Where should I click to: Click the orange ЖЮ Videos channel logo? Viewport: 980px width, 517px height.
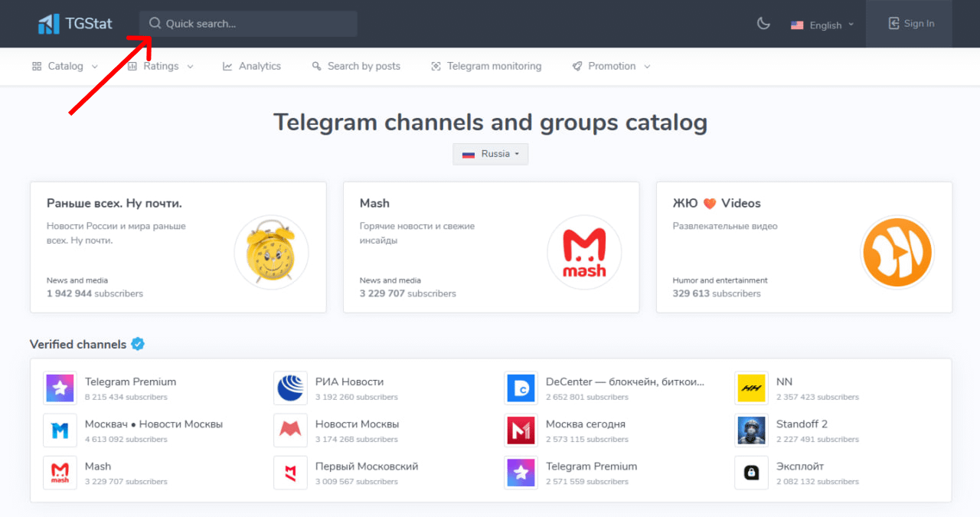point(897,253)
